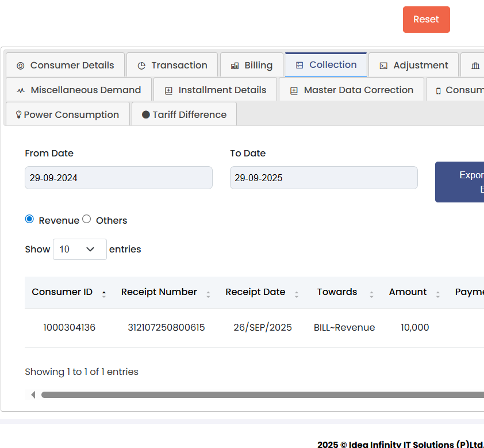Click the From Date input field
This screenshot has height=448, width=484.
point(118,178)
